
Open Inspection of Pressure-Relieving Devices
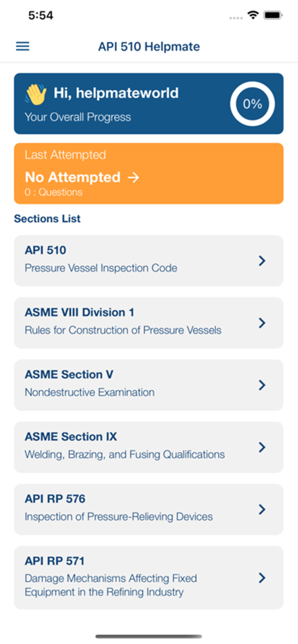click(119, 516)
